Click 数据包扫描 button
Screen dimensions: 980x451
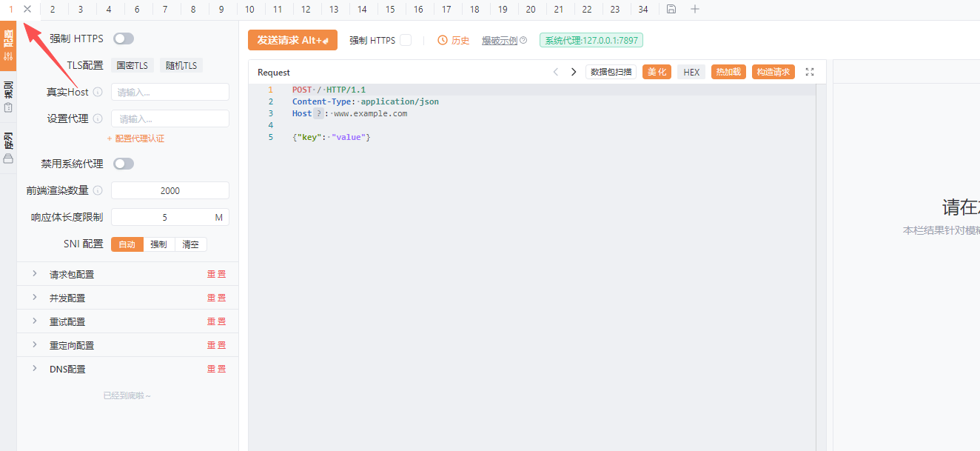pos(611,72)
